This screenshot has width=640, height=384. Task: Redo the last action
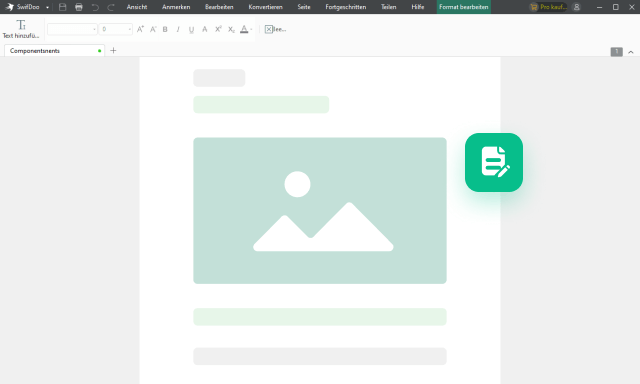(x=111, y=7)
